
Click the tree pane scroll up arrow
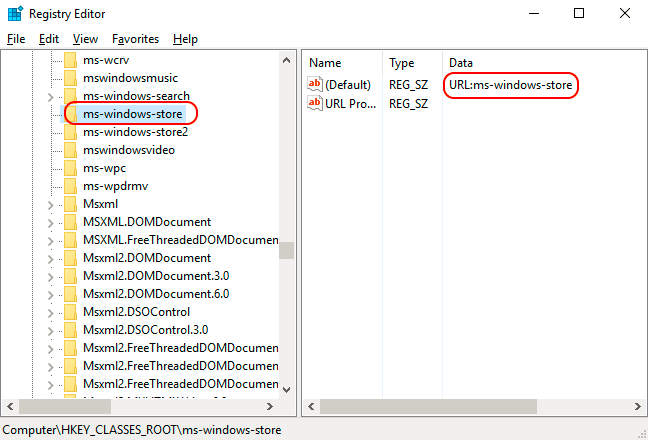pyautogui.click(x=286, y=60)
